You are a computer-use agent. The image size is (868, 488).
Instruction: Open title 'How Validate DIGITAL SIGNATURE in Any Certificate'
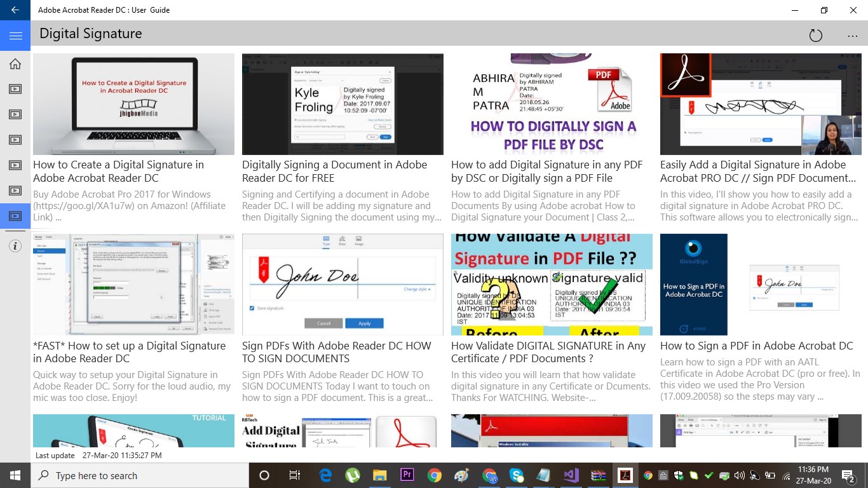coord(548,352)
